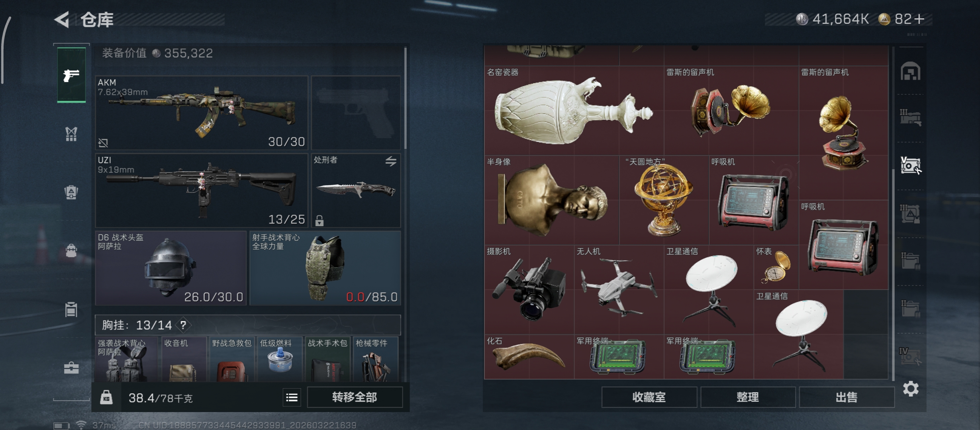Toggle the AKM slot strikethrough icon
Screen dimensions: 980x430
(x=103, y=143)
